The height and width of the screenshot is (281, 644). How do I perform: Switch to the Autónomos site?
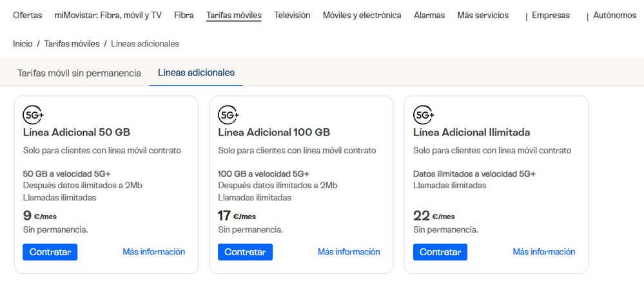(614, 15)
